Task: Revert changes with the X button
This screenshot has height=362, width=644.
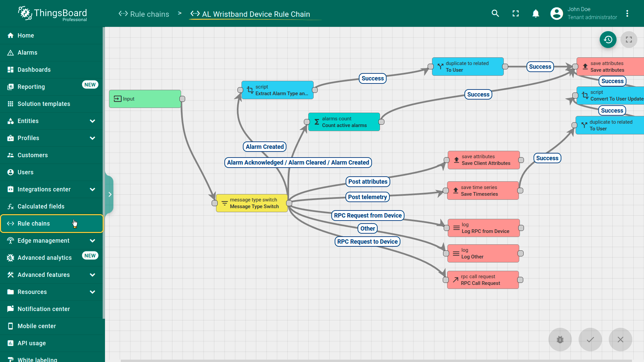Action: pos(620,340)
